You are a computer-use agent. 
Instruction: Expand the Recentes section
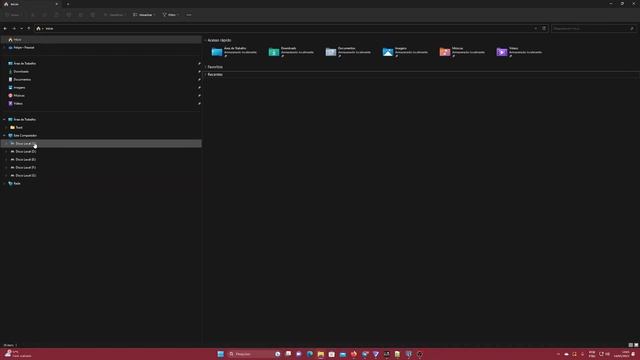tap(205, 75)
